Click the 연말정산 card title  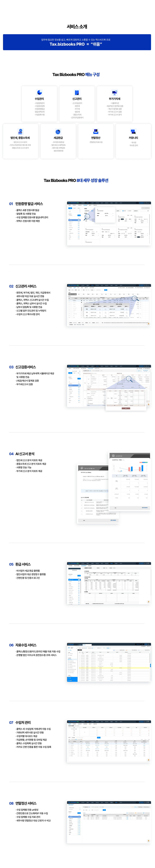[96, 138]
